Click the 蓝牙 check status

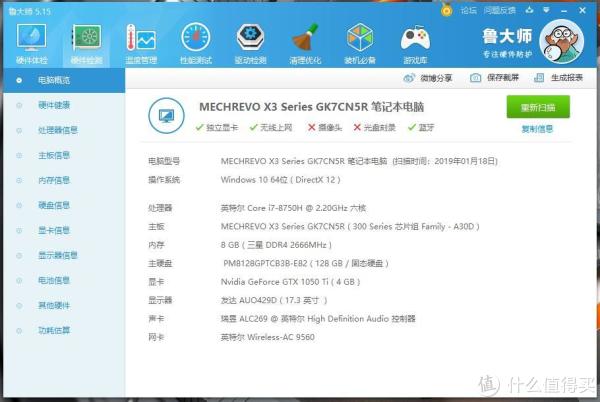(421, 128)
